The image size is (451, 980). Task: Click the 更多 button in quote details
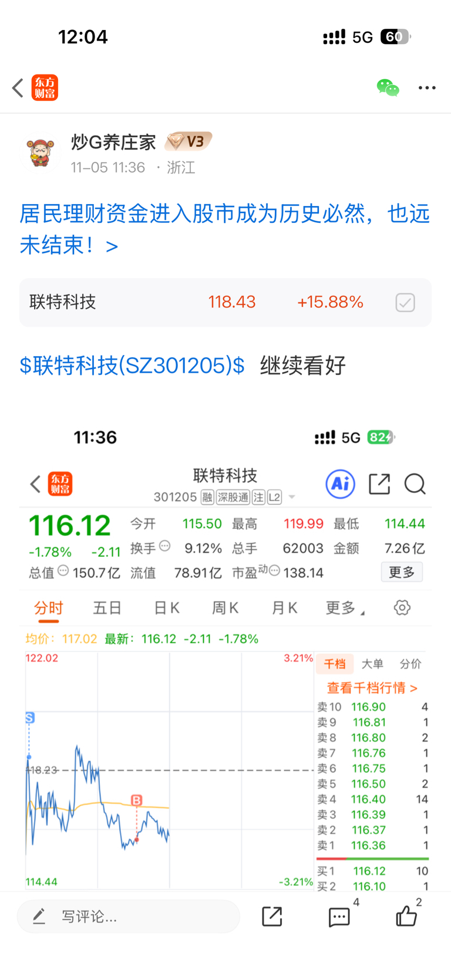(402, 572)
